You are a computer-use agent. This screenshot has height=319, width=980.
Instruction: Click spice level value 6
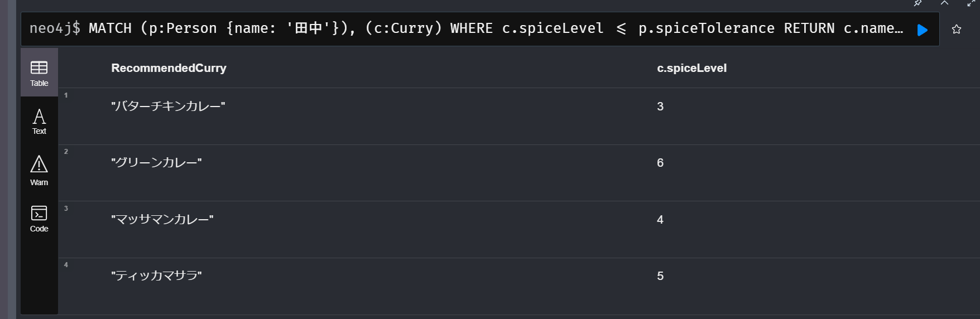pos(660,163)
